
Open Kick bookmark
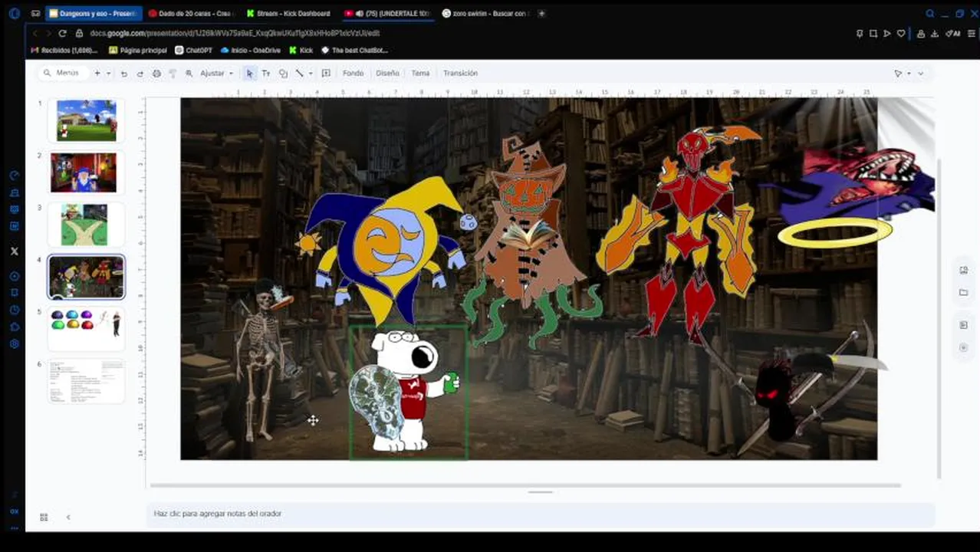click(301, 51)
